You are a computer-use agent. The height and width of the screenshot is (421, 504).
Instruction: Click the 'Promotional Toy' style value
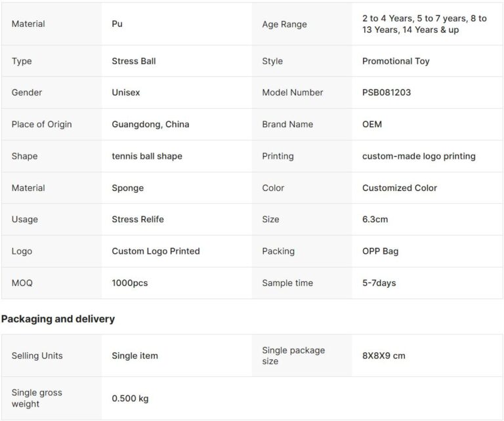(x=396, y=61)
